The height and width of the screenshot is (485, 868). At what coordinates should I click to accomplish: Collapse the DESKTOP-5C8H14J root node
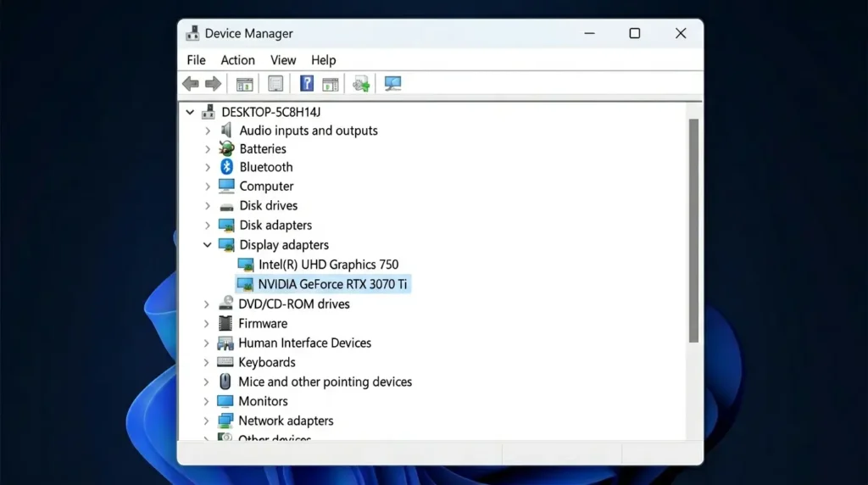point(190,113)
